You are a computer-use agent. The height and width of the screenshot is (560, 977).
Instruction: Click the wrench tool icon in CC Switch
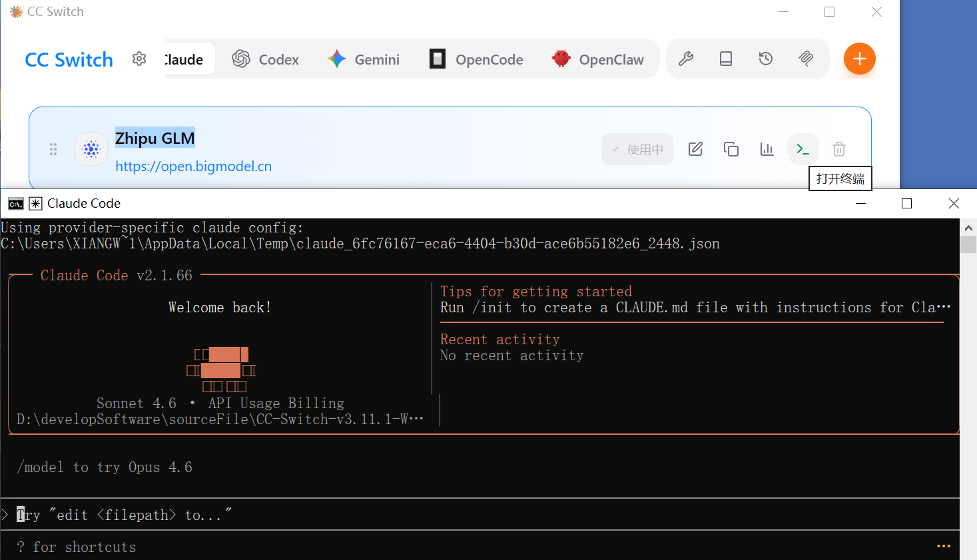point(686,59)
